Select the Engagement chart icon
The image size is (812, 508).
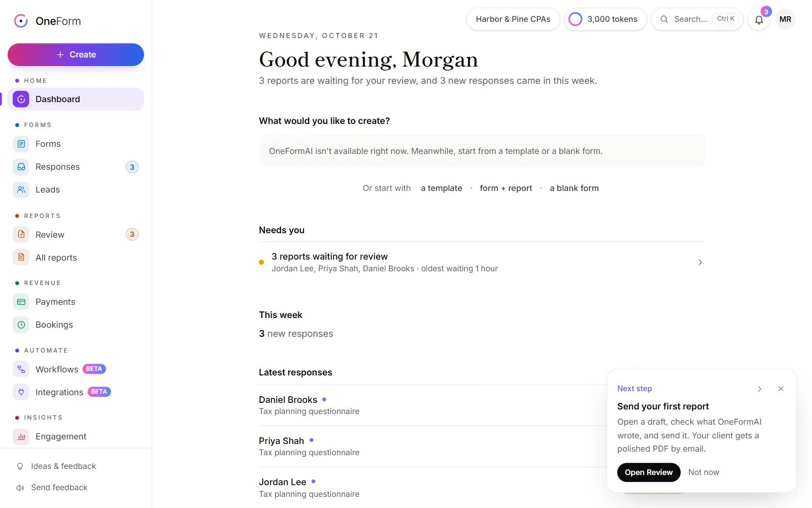click(x=21, y=437)
